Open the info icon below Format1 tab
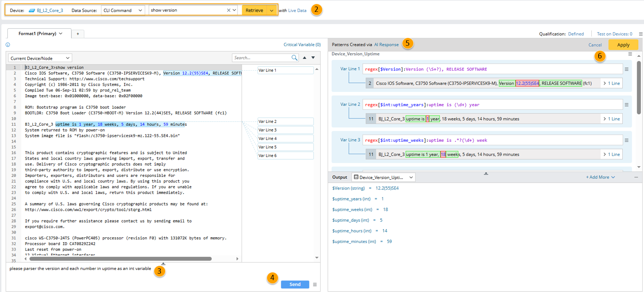 pyautogui.click(x=8, y=45)
